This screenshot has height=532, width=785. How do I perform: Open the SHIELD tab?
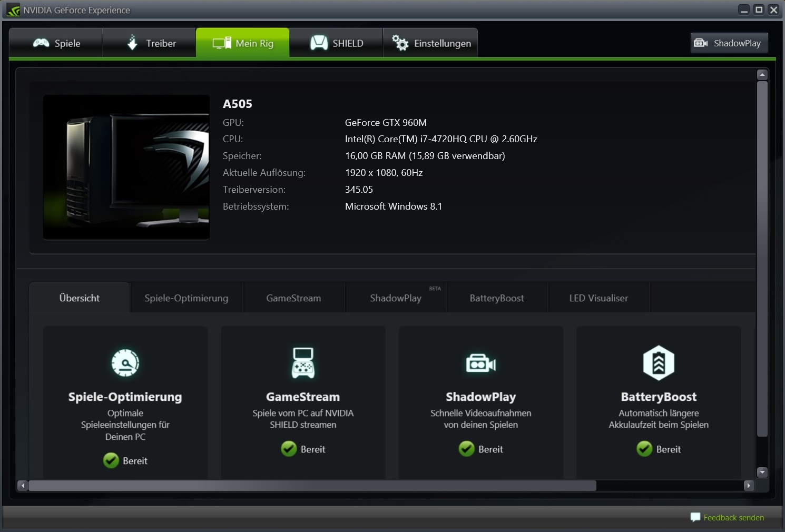pos(336,43)
